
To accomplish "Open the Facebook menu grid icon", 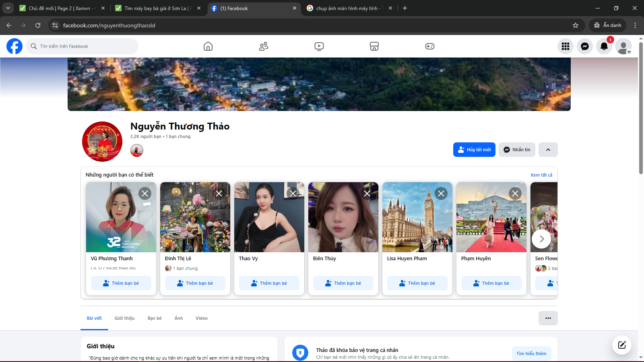I will (566, 46).
